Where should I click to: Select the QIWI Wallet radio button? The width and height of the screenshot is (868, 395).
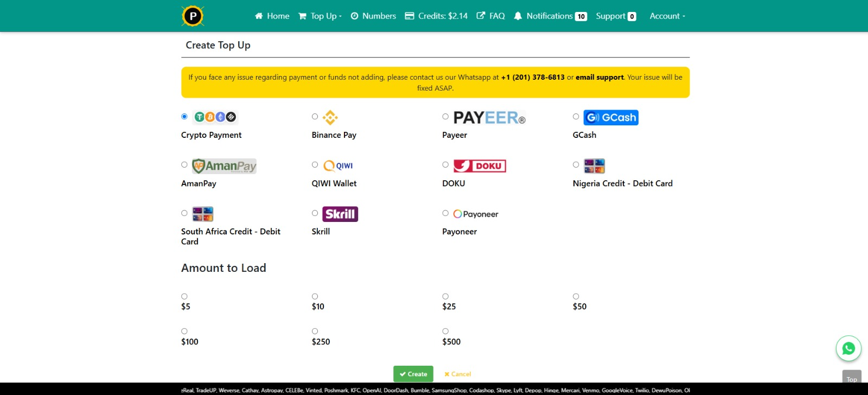pos(315,164)
